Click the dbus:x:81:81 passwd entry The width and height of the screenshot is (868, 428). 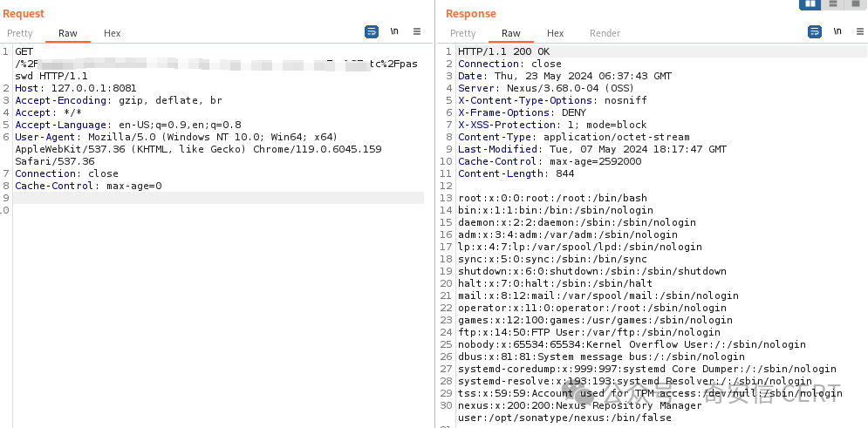click(601, 356)
